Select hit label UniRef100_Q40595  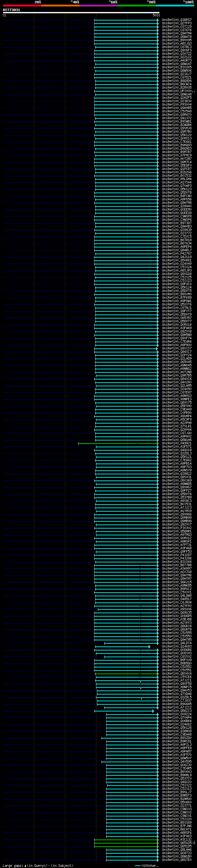pos(176,761)
